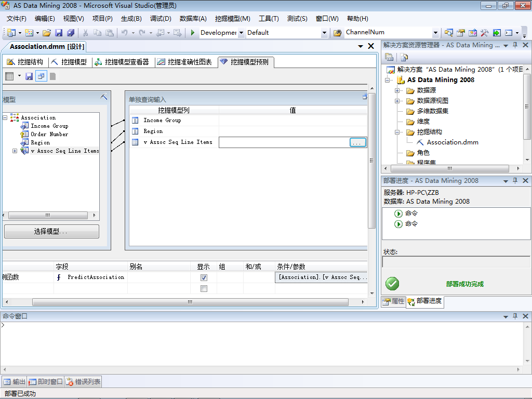The height and width of the screenshot is (399, 532).
Task: Open the 错误列表 tab
Action: pyautogui.click(x=83, y=382)
